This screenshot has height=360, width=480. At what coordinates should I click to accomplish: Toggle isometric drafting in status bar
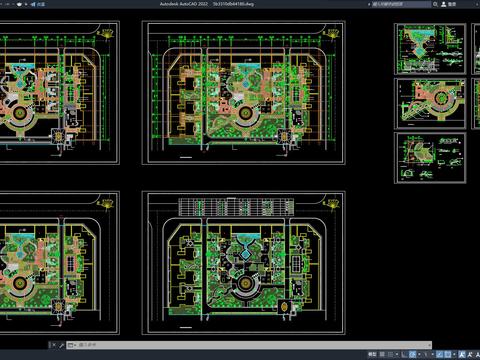pos(425,354)
